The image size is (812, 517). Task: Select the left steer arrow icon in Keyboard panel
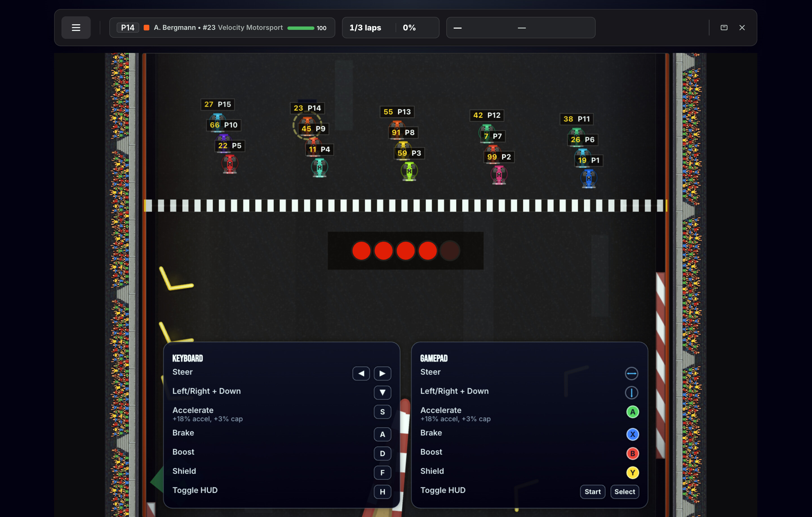point(361,373)
